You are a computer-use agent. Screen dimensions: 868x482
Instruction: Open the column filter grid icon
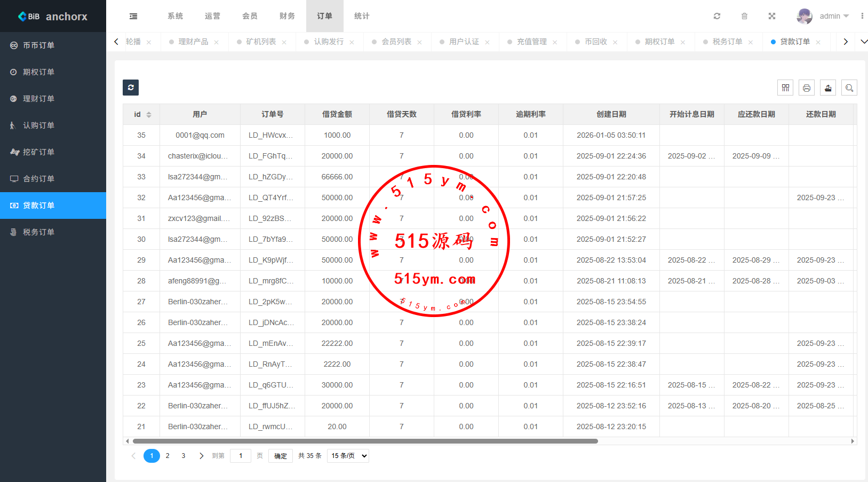785,88
